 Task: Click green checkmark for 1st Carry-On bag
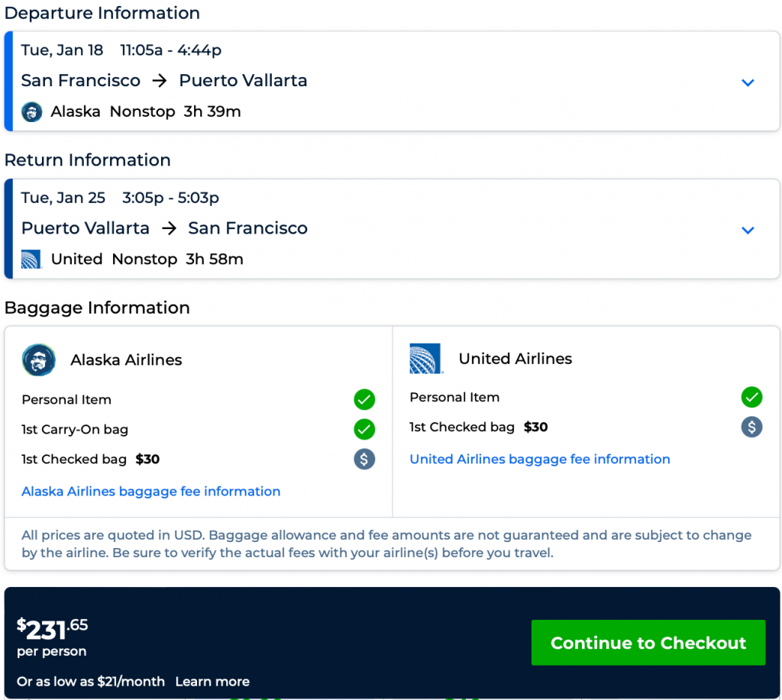(364, 429)
